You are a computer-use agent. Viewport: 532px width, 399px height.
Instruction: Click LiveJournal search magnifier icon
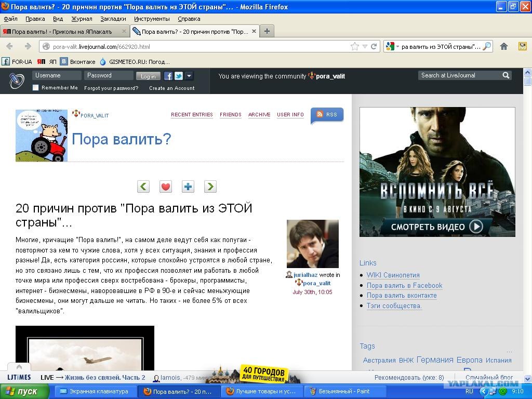[x=506, y=75]
